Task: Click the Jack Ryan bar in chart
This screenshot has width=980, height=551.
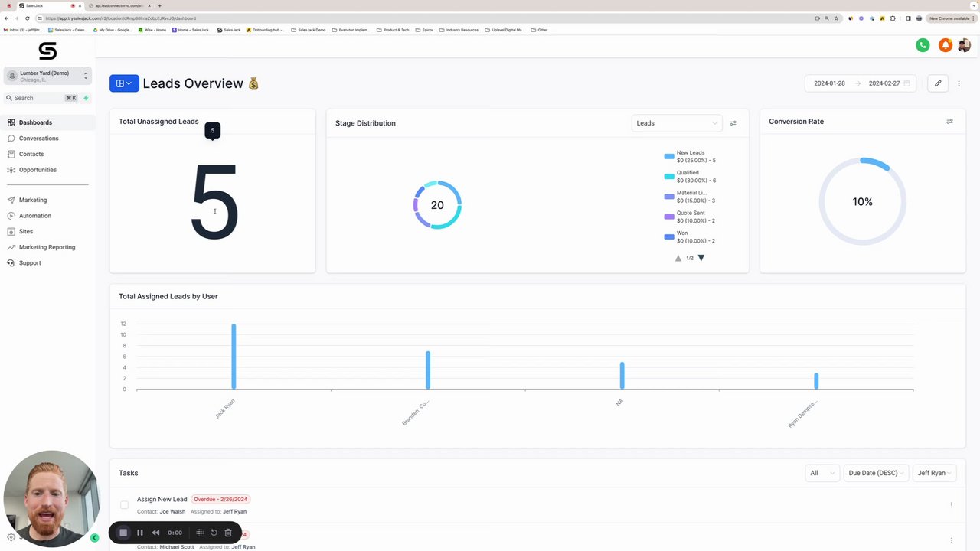Action: coord(234,357)
